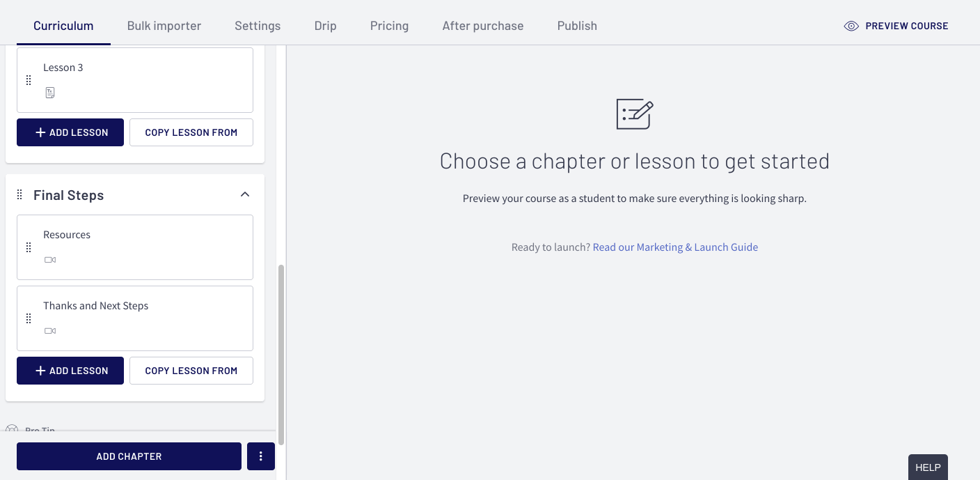Click the Add Chapter button

[x=129, y=456]
